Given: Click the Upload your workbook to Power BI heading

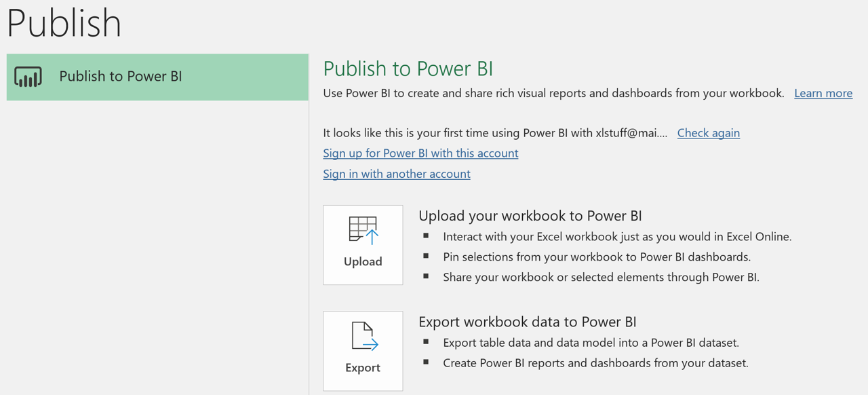Looking at the screenshot, I should point(530,216).
